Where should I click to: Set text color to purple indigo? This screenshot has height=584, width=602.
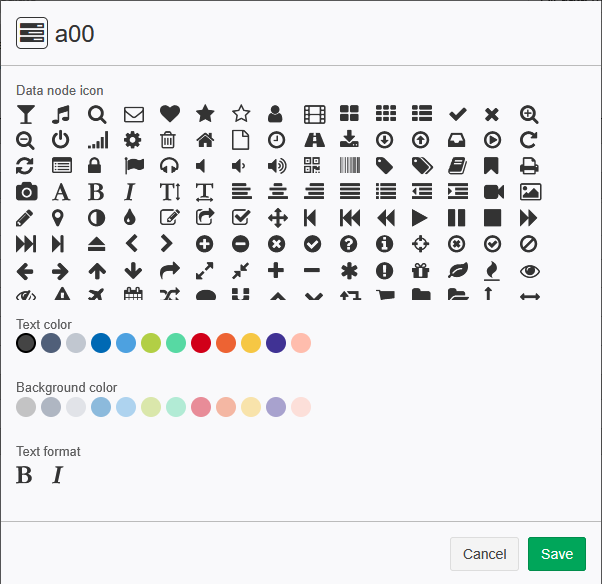[276, 343]
